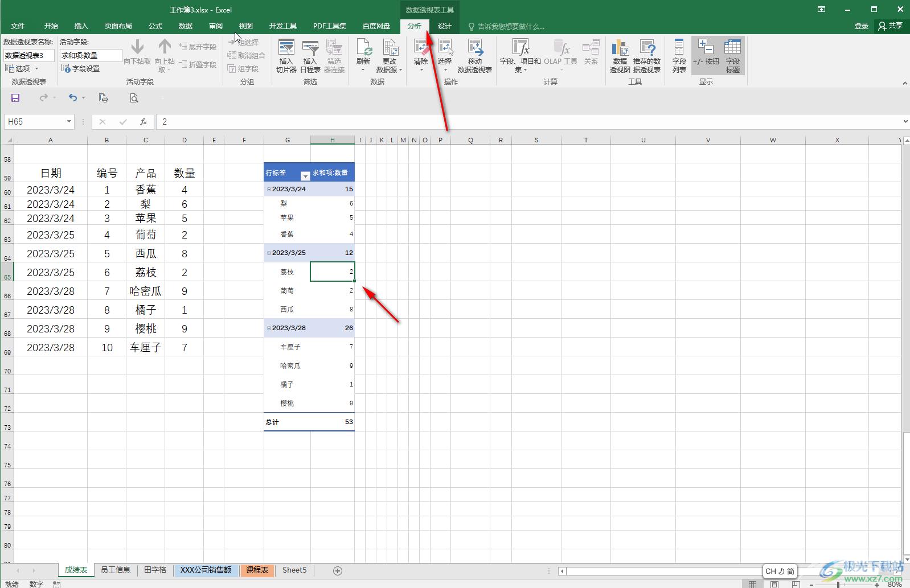Collapse the ribbon with chevron
This screenshot has width=910, height=588.
tap(905, 83)
